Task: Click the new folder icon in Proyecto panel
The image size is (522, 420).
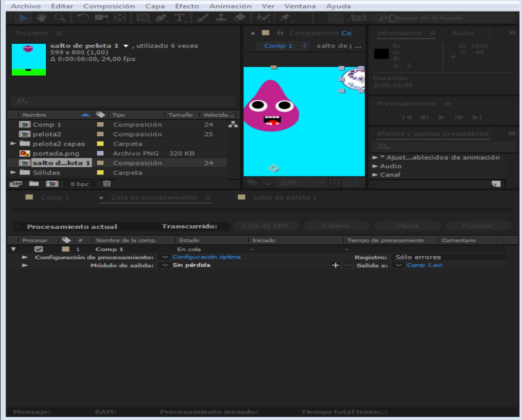Action: [x=33, y=183]
